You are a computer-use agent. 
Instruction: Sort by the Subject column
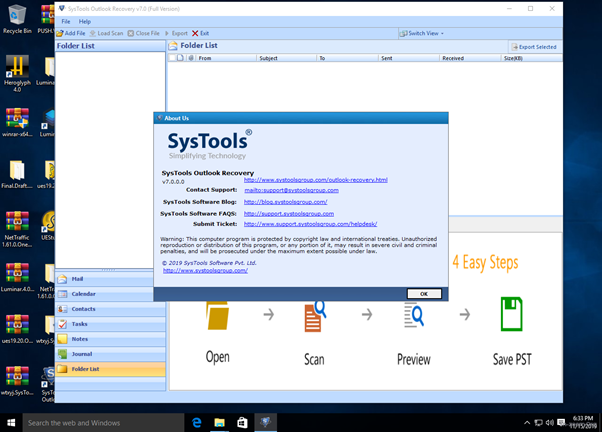pos(286,58)
